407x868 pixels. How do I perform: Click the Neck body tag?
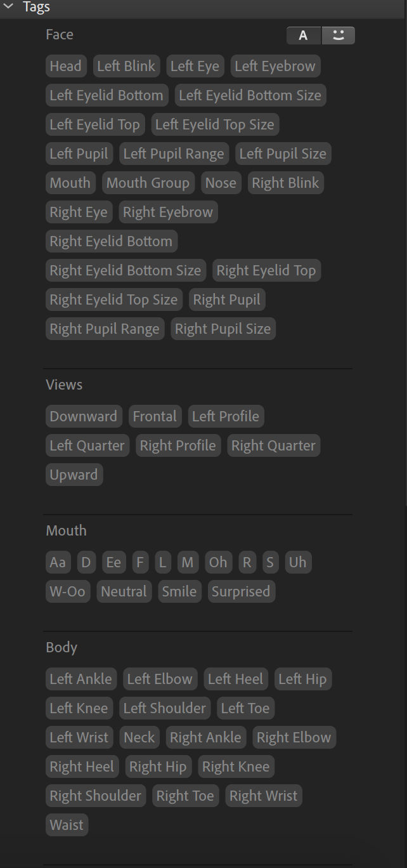click(x=139, y=737)
